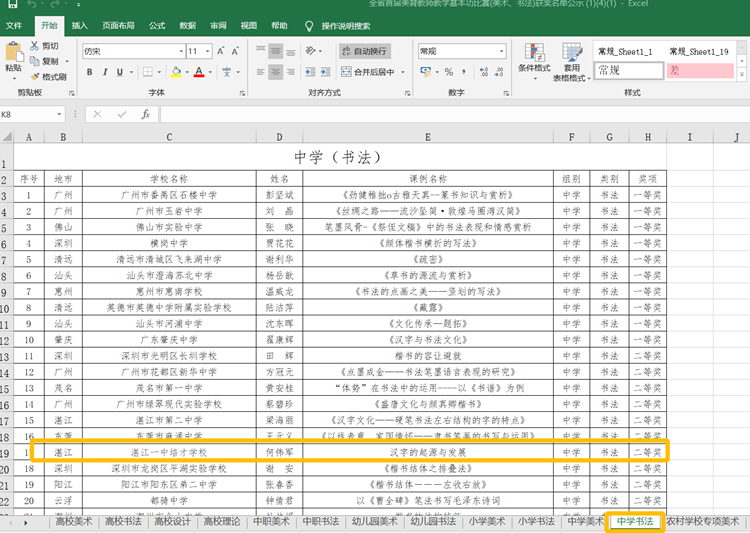The image size is (750, 533).
Task: Open Conditional Formatting menu
Action: click(534, 61)
